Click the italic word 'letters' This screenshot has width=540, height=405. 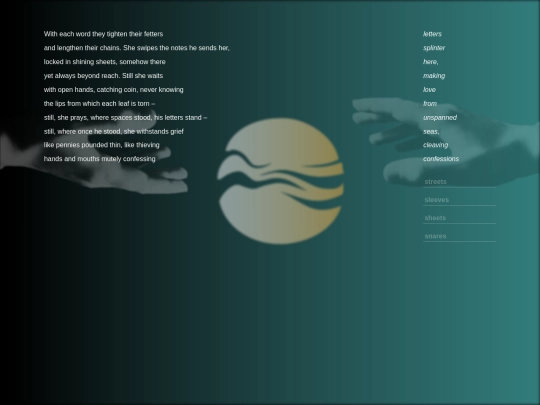432,34
